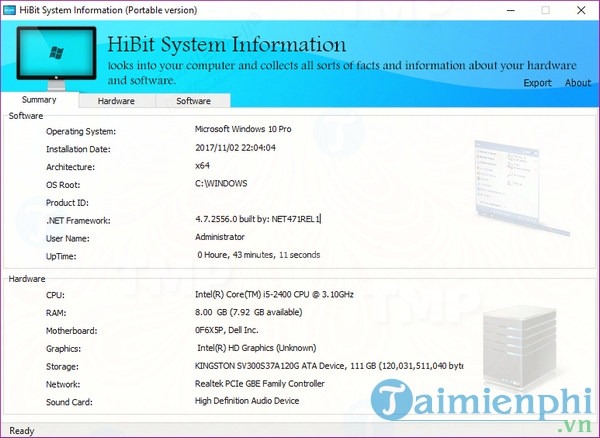Click the UpTime label
Viewport: 600px width, 438px height.
pos(61,256)
